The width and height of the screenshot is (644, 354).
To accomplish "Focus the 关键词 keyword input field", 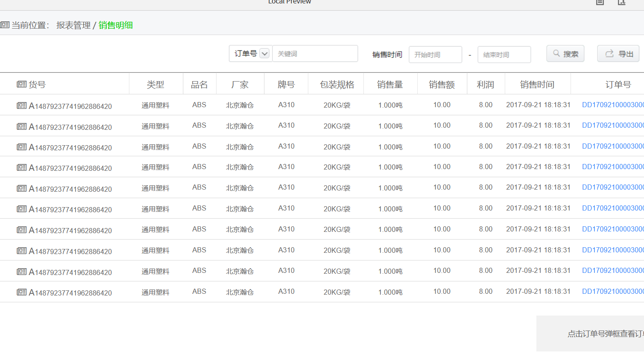I will 315,53.
